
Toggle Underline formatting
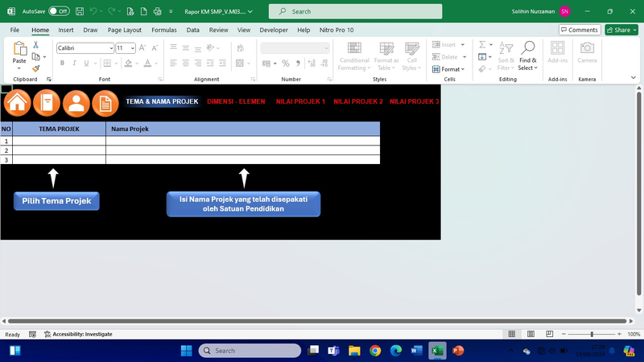click(86, 64)
